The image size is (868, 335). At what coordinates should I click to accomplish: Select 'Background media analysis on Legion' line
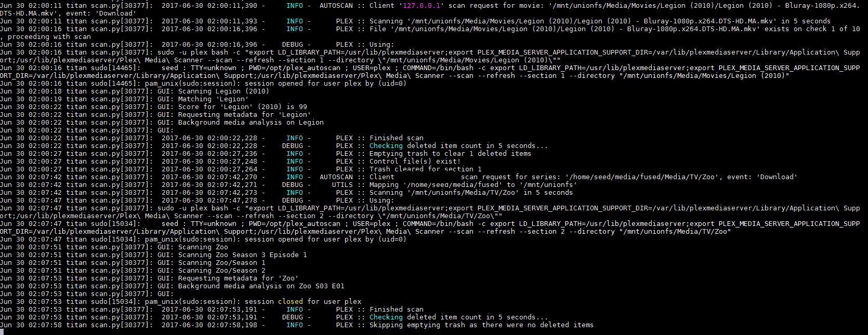(251, 123)
